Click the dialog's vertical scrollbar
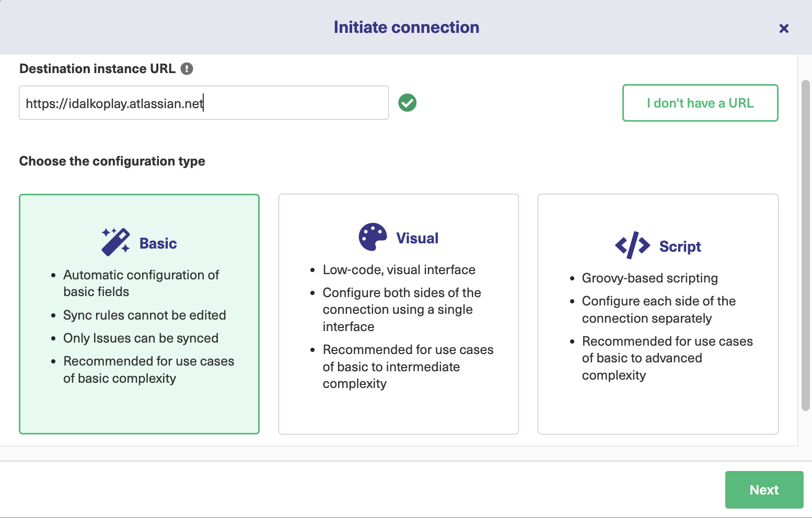This screenshot has width=812, height=518. coord(806,245)
